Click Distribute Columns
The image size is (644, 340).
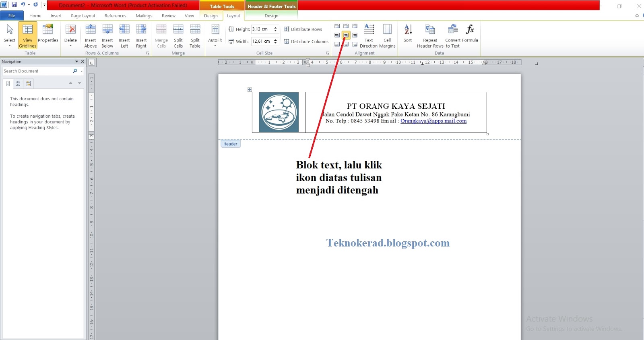point(306,41)
